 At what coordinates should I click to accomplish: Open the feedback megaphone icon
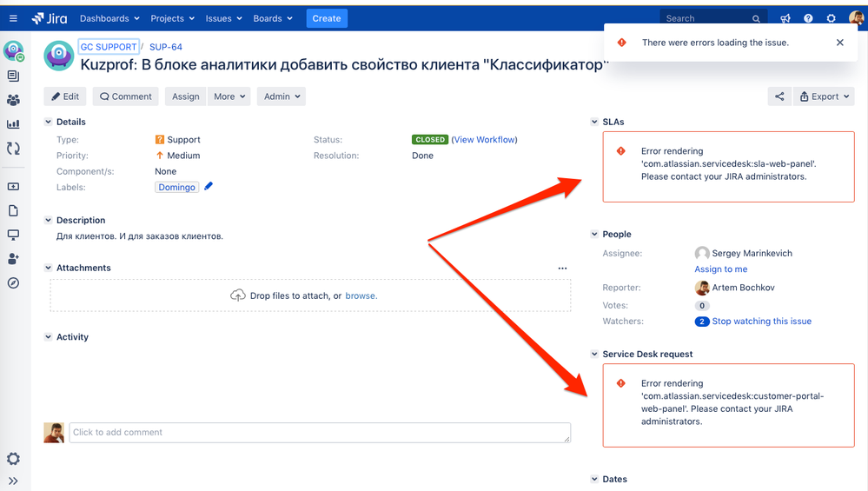point(785,18)
